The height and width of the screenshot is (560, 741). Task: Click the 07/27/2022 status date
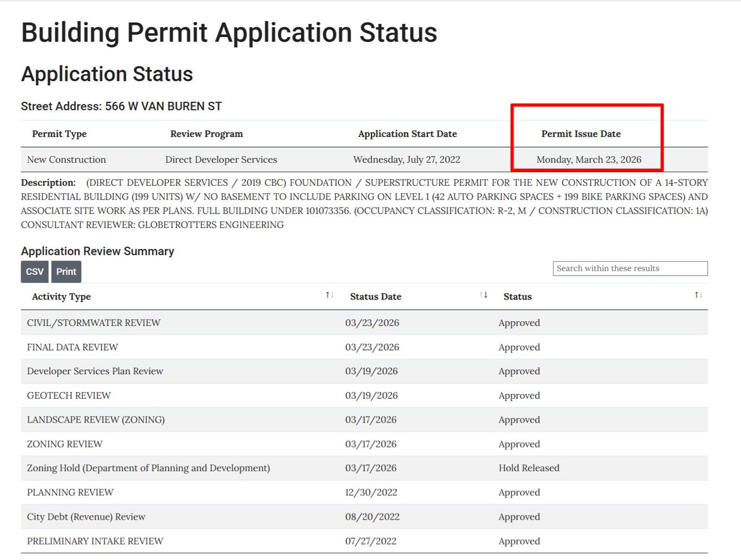click(371, 541)
